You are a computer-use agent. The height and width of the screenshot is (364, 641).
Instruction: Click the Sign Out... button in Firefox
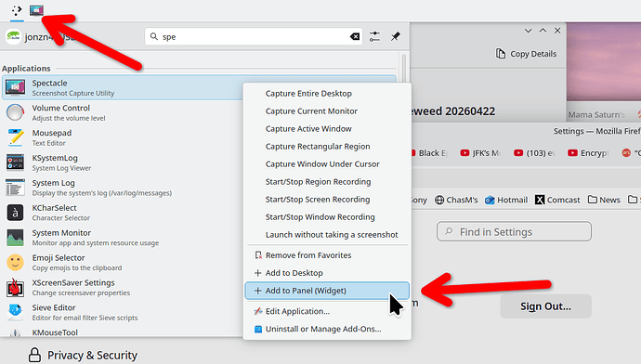point(545,306)
